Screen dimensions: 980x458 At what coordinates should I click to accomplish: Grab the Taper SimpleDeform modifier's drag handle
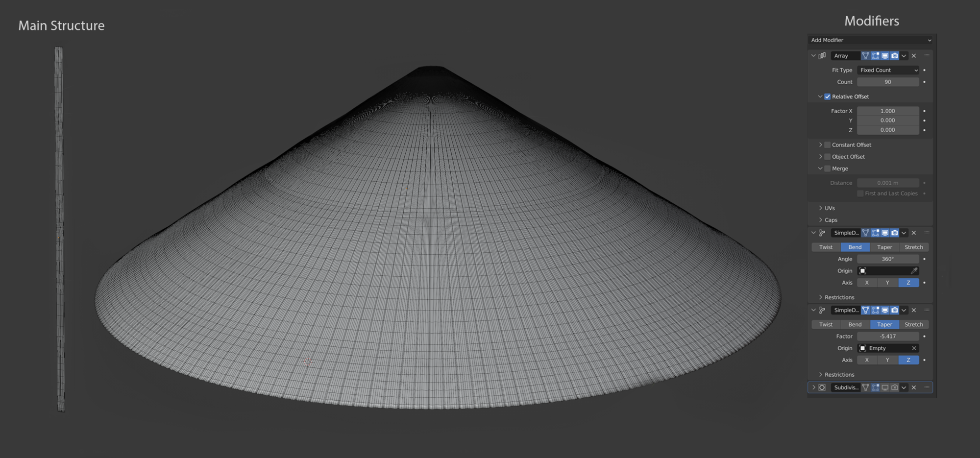click(927, 310)
